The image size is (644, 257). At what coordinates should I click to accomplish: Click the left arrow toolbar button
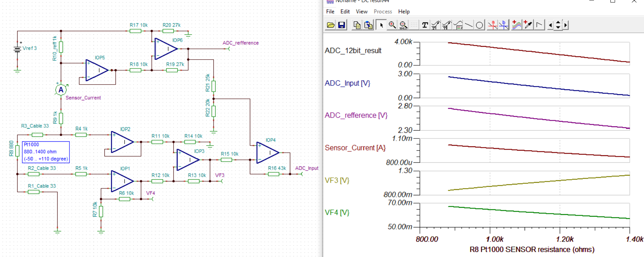click(550, 25)
